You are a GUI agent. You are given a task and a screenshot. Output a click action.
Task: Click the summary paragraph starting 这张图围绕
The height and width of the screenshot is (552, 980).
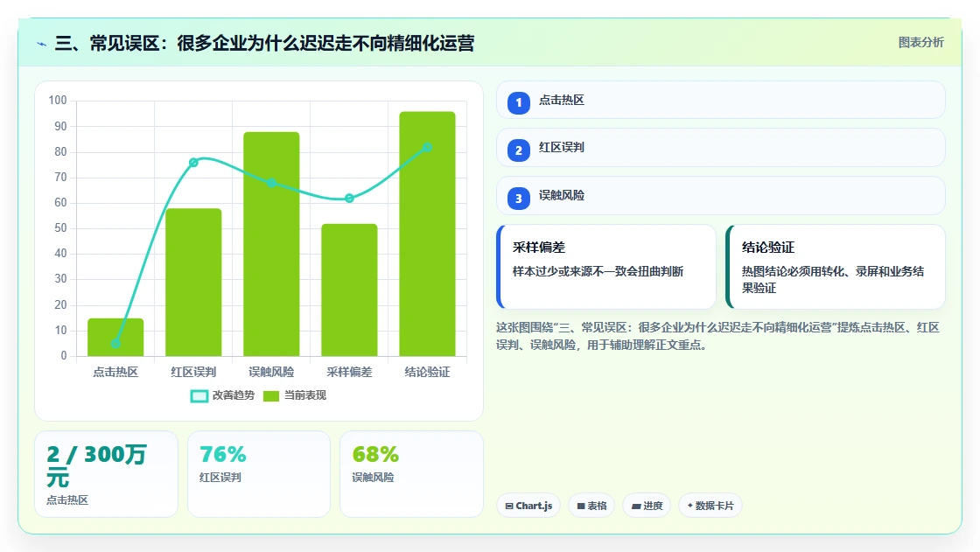(x=717, y=336)
